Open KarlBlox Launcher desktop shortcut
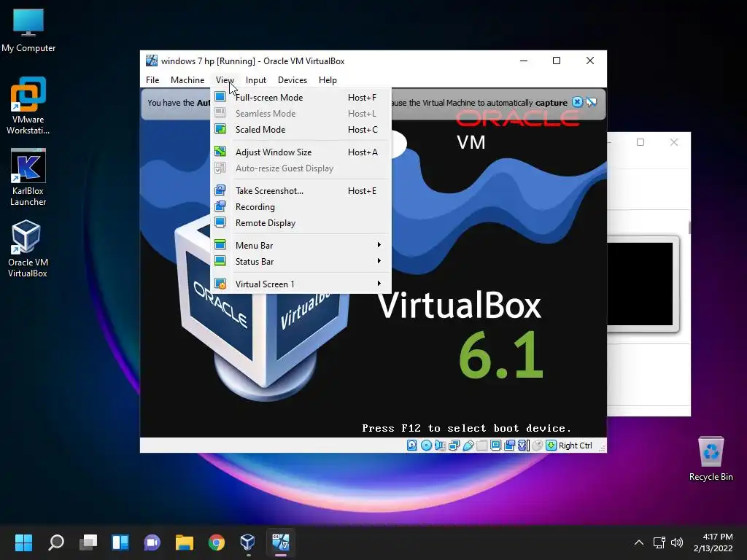The height and width of the screenshot is (560, 747). 28,177
